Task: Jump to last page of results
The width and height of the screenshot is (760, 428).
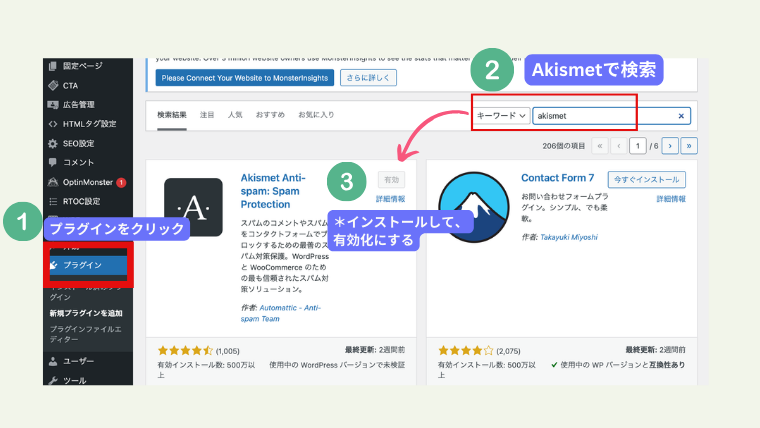Action: click(x=688, y=145)
